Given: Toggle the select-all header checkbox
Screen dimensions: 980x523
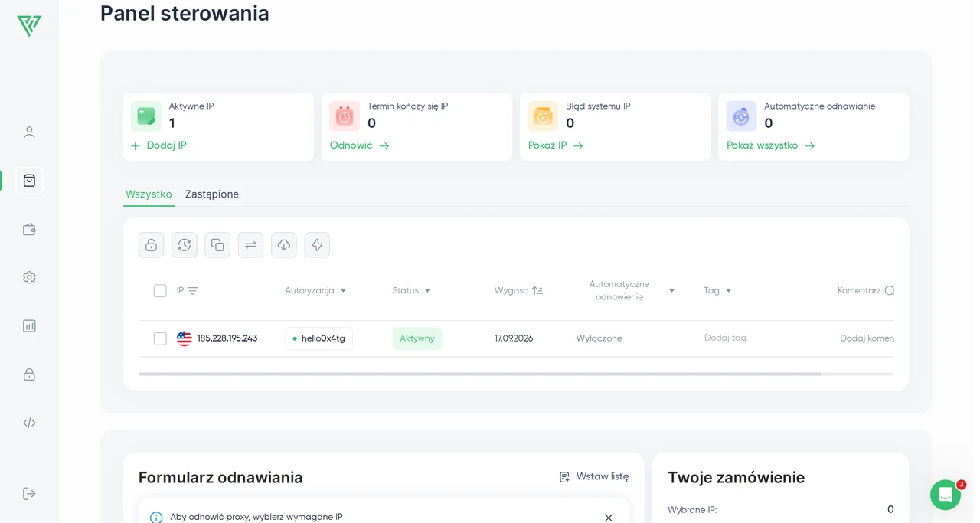Looking at the screenshot, I should (x=160, y=291).
